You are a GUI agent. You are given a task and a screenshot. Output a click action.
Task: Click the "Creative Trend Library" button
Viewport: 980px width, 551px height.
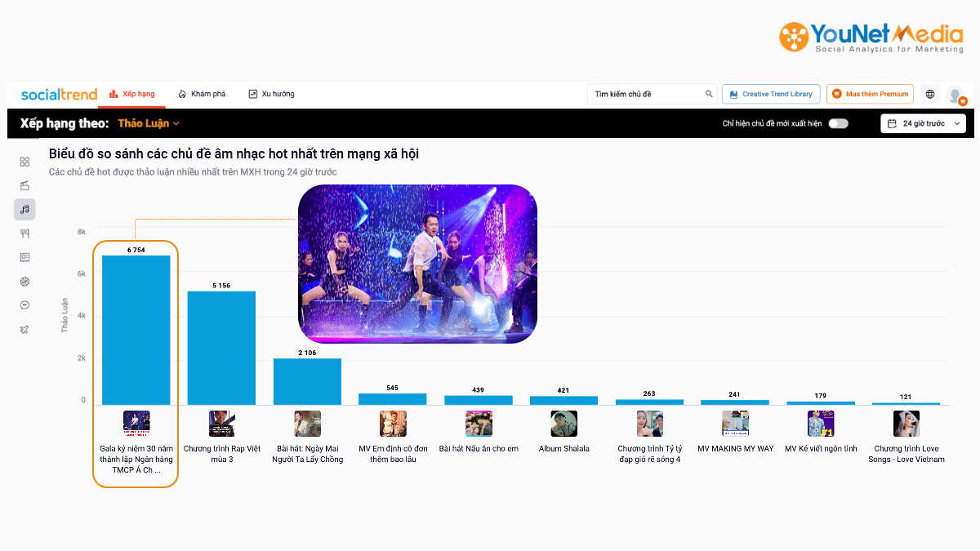(x=770, y=94)
